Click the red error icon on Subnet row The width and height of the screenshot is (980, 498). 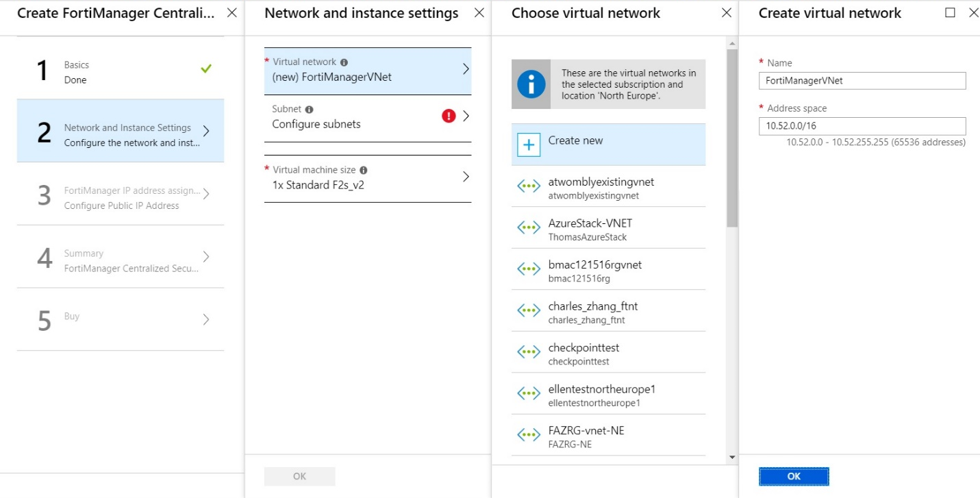tap(449, 116)
